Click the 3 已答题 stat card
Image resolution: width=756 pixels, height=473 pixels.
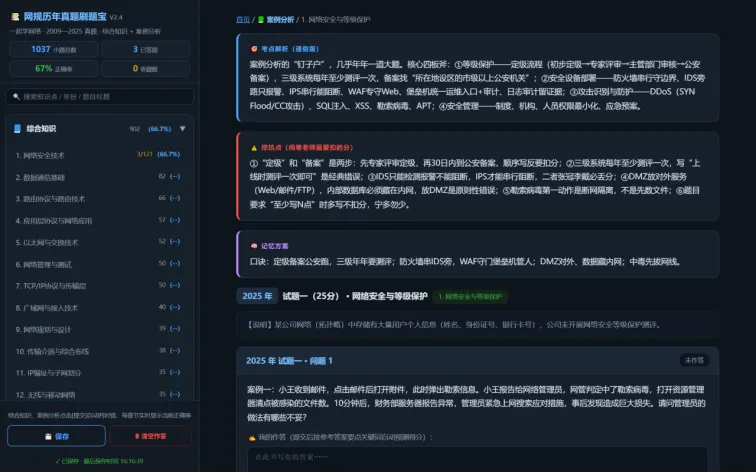[x=145, y=49]
